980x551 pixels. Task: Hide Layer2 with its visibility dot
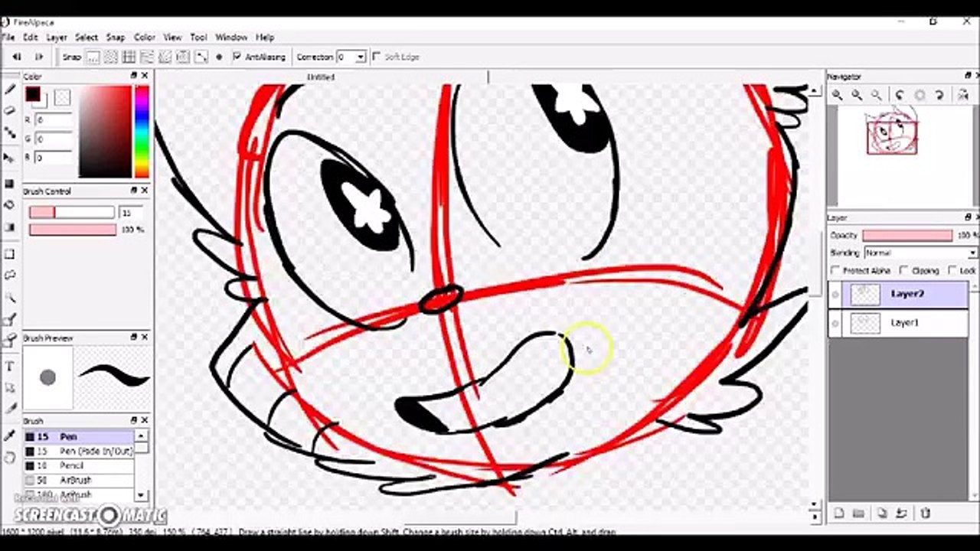point(835,295)
